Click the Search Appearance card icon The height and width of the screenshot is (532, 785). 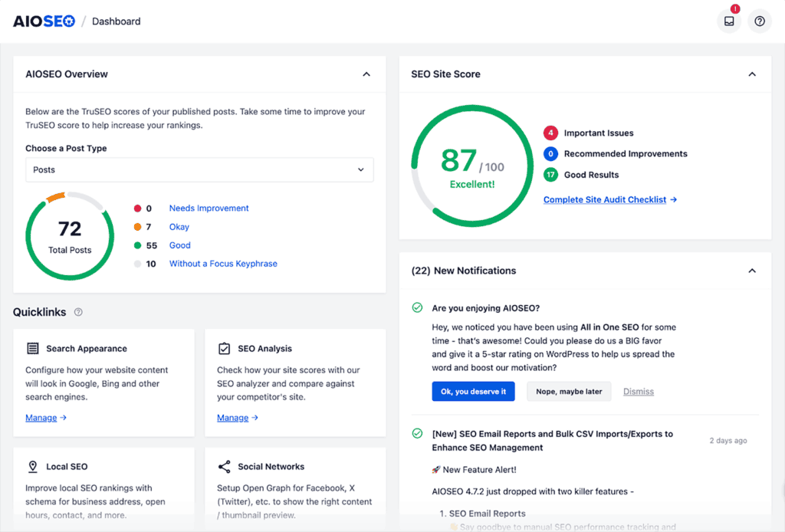(33, 349)
